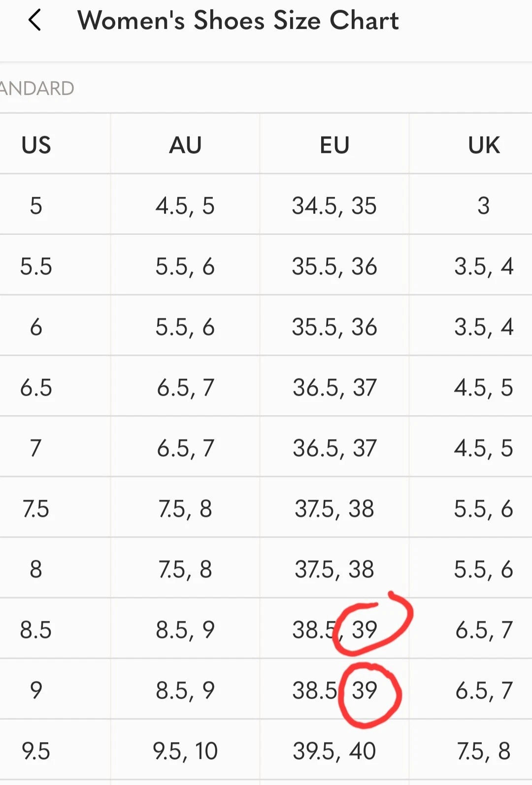Image resolution: width=532 pixels, height=785 pixels.
Task: Click circled EU 39 in US 9 row
Action: pyautogui.click(x=365, y=690)
